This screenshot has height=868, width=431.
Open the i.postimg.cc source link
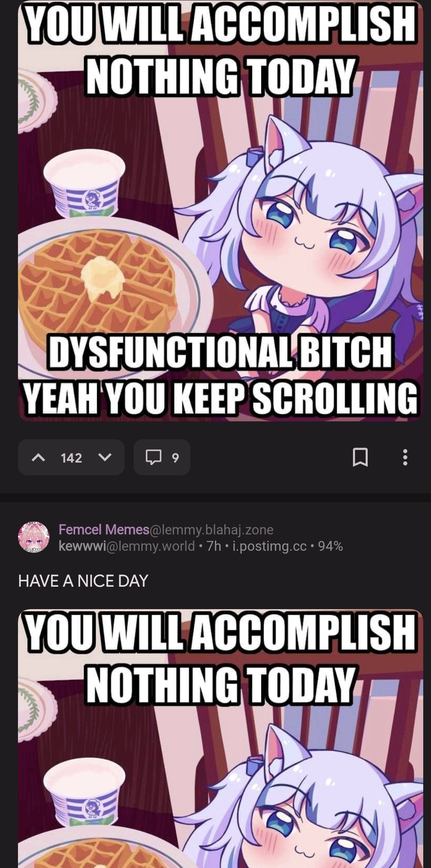[269, 546]
